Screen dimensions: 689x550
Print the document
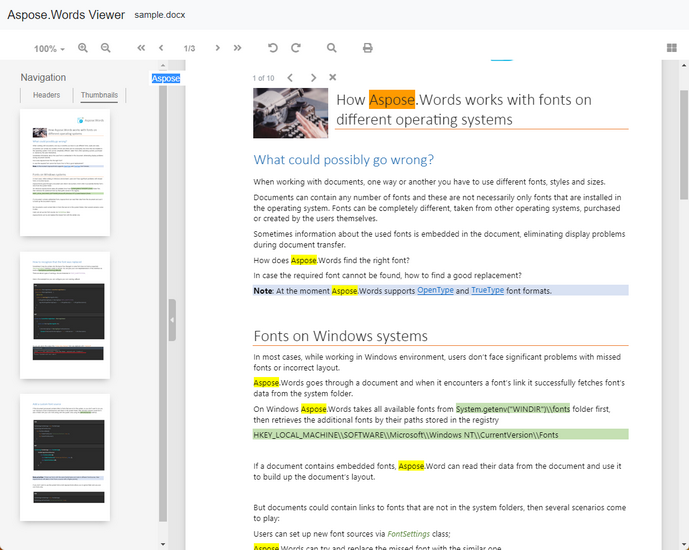[367, 48]
